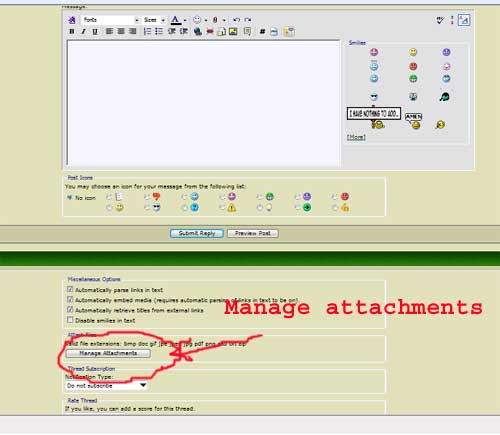
Task: Toggle bold formatting in editor toolbar
Action: click(71, 31)
